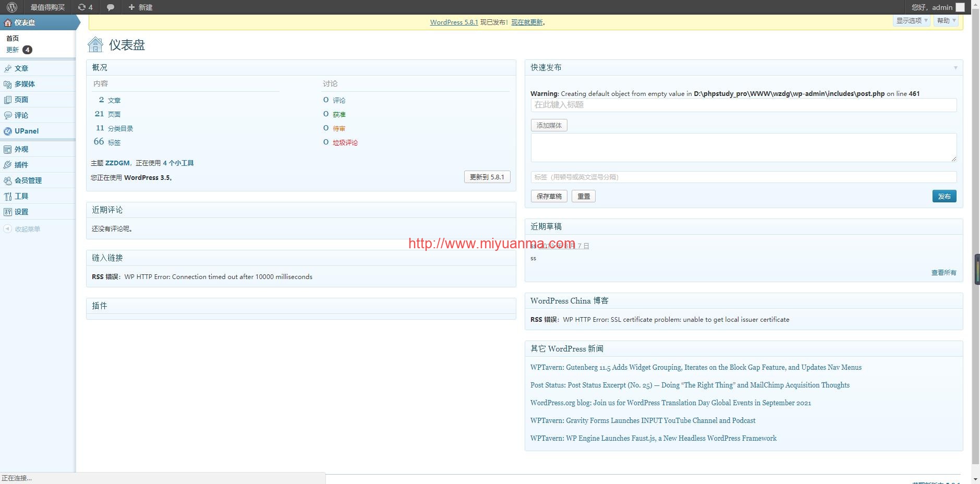Open the 4 个小工具 widgets link
This screenshot has width=980, height=484.
click(x=178, y=163)
